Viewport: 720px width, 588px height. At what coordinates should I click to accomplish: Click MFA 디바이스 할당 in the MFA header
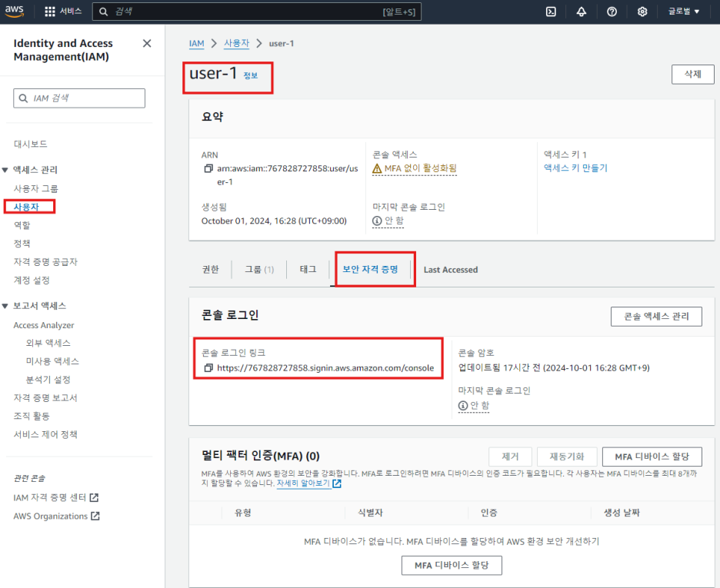652,457
